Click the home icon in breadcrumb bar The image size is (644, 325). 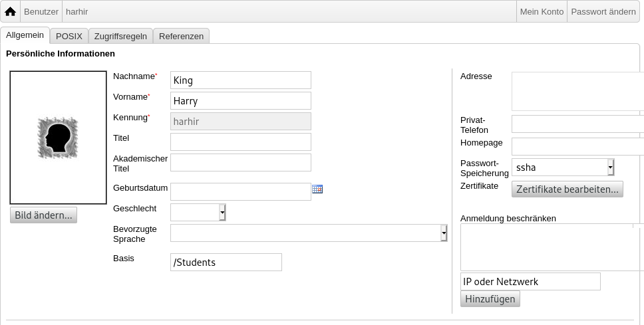[10, 12]
